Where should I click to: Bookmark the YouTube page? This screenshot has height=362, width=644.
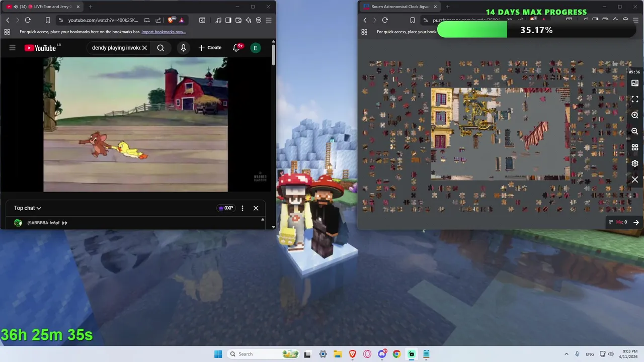point(48,20)
